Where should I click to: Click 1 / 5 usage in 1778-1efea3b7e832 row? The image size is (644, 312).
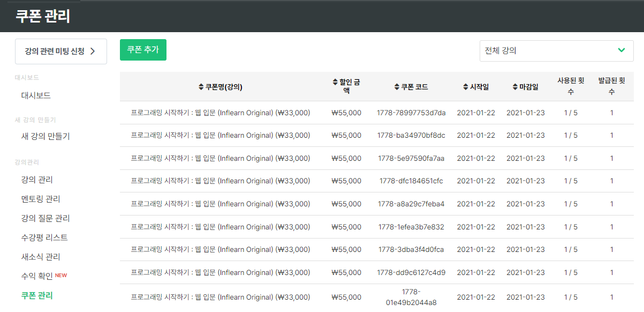pos(571,227)
